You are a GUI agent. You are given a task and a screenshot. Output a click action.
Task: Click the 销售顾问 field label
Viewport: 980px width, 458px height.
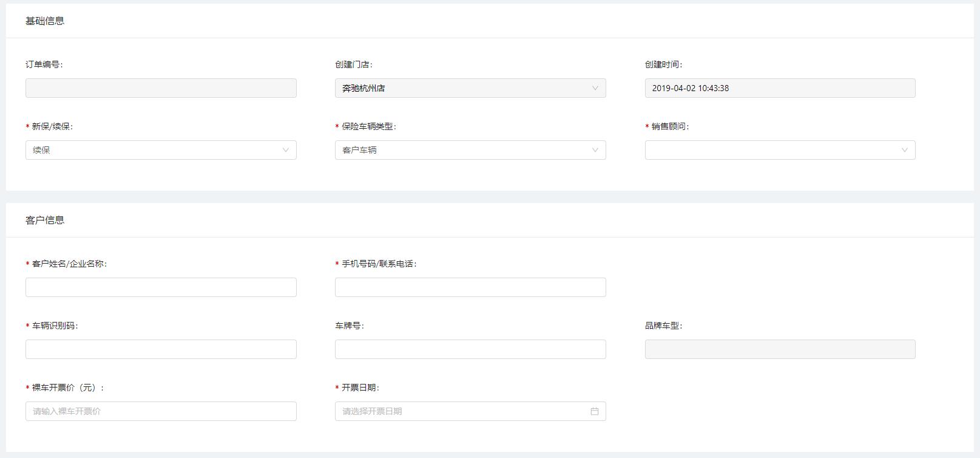pyautogui.click(x=670, y=126)
